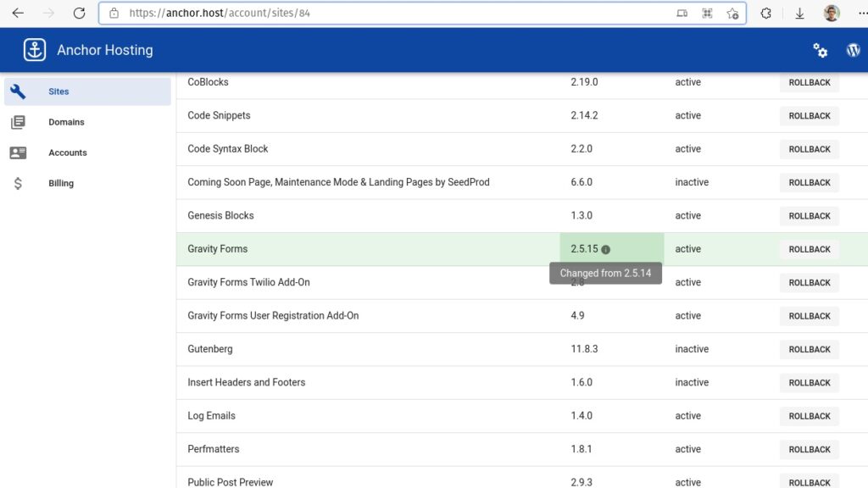Open Billing from the sidebar menu

pos(87,183)
